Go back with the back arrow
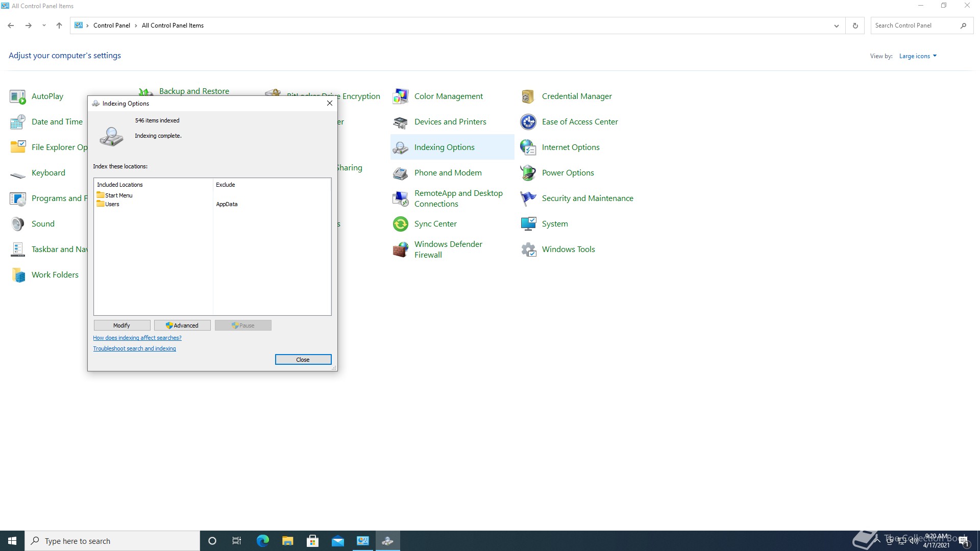The height and width of the screenshot is (551, 980). tap(11, 26)
